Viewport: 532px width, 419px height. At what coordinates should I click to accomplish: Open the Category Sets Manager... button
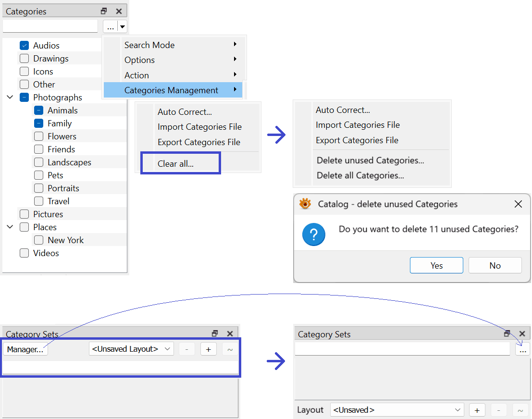click(x=25, y=349)
